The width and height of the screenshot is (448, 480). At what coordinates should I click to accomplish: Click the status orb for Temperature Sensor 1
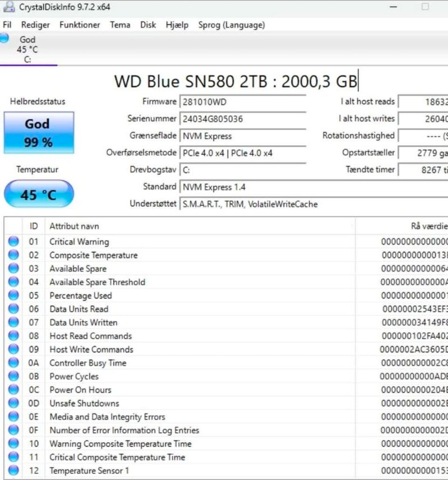[14, 471]
